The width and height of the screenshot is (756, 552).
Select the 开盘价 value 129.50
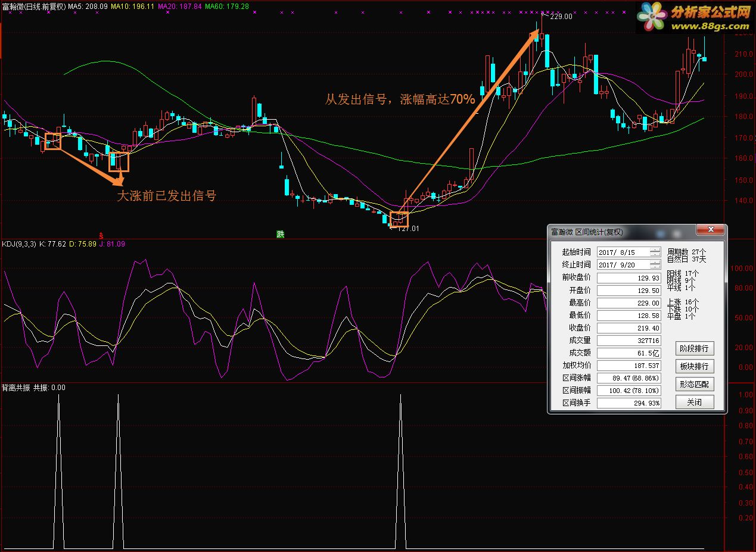pyautogui.click(x=629, y=291)
